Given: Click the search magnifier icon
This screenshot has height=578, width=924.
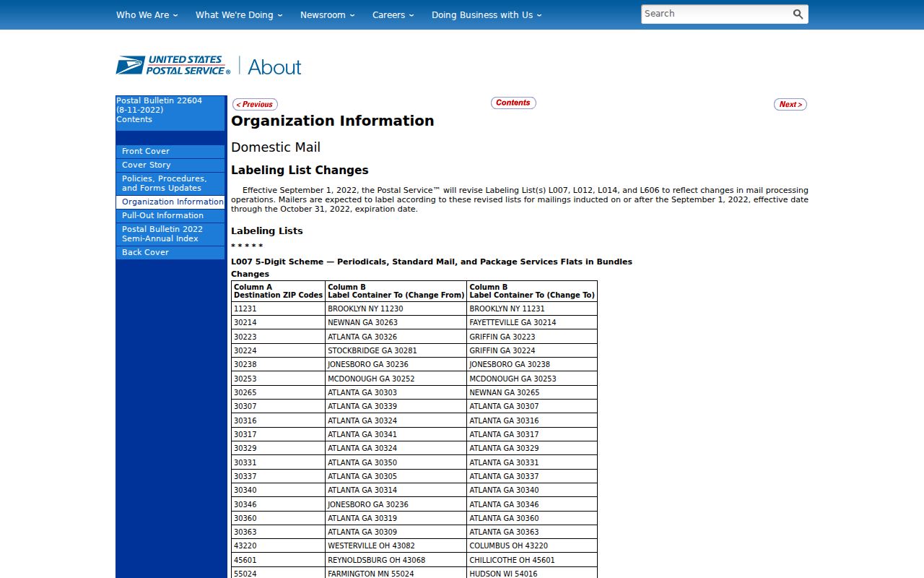Looking at the screenshot, I should point(798,14).
